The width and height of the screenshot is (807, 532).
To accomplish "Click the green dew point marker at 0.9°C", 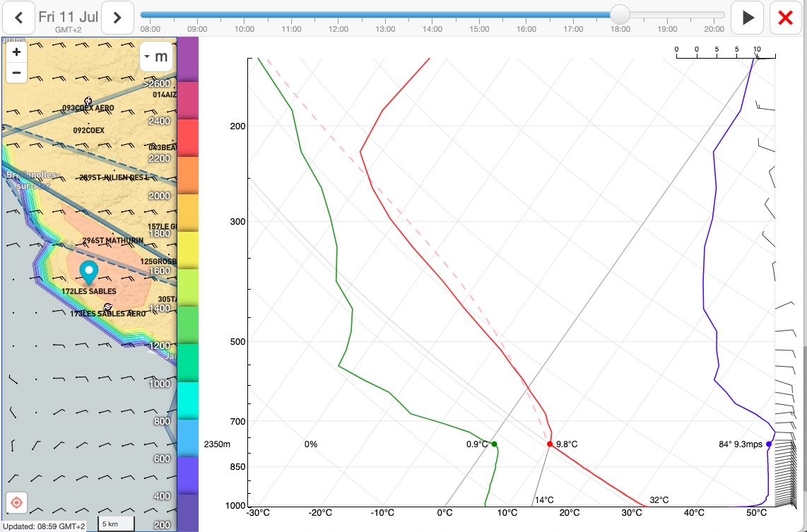I will (495, 444).
